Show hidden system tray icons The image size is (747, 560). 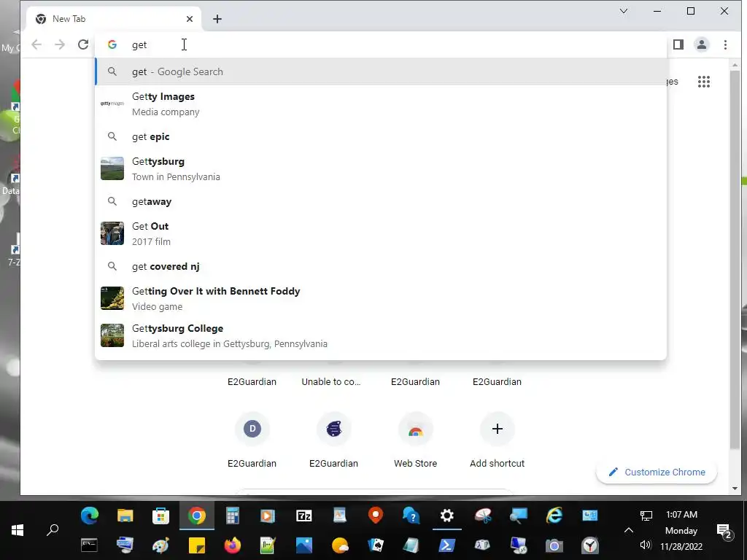[x=628, y=530]
